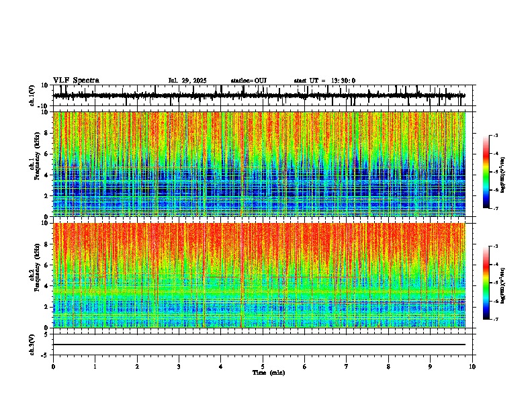Viewport: 532px width, 411px height.
Task: Click the log(PSD) label beside ch.2 color bar
Action: tap(502, 286)
